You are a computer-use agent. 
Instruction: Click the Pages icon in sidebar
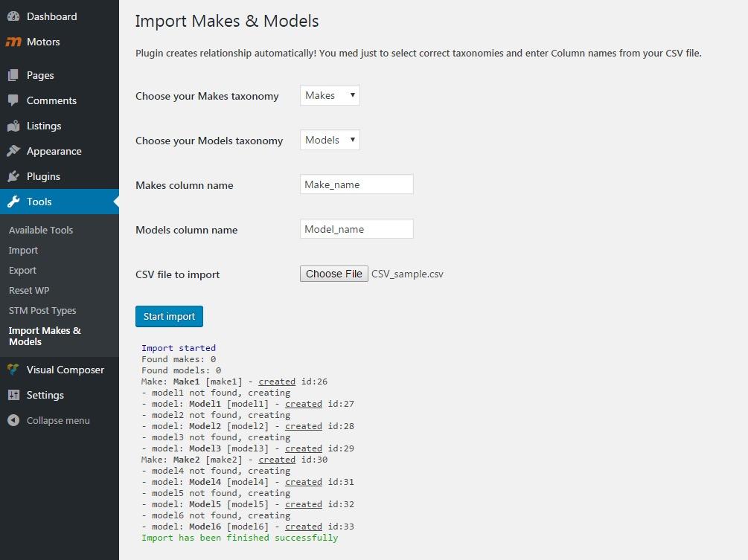[x=13, y=75]
